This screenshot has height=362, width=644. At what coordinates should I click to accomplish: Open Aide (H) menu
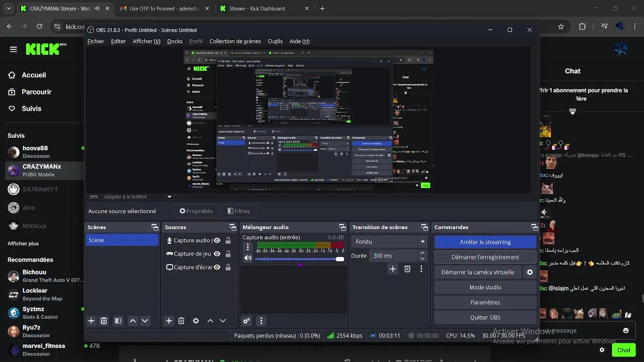click(x=299, y=41)
